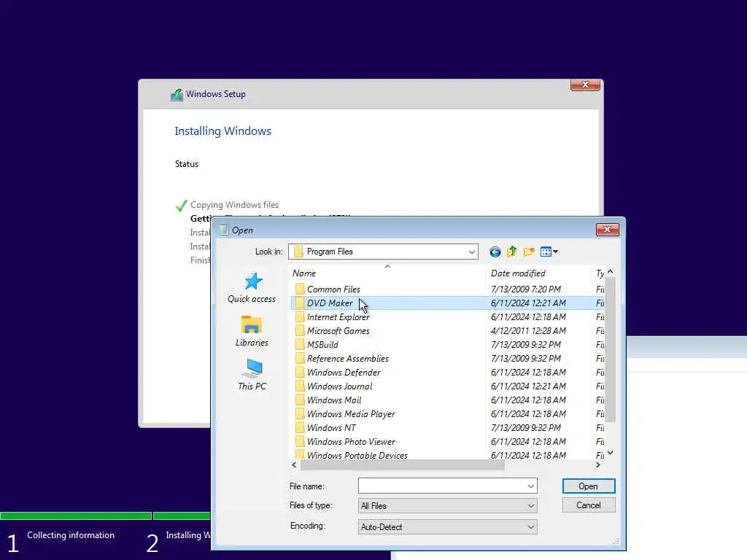Select the Common Files folder icon

click(300, 289)
